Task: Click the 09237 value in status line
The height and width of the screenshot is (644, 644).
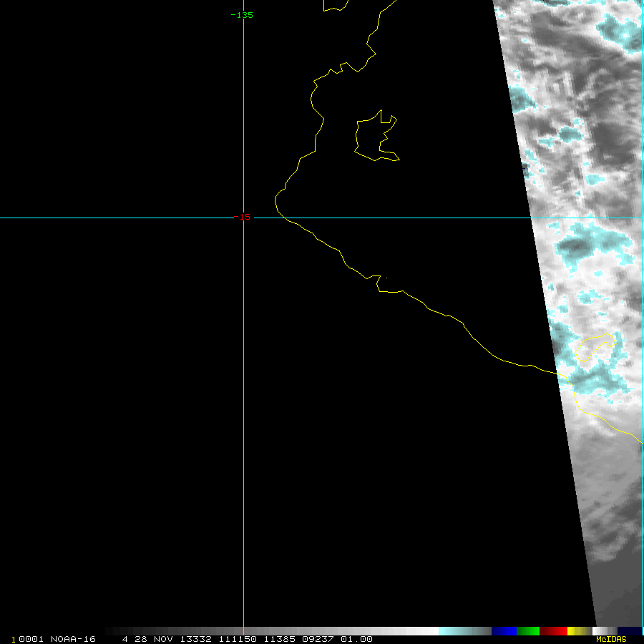Action: (317, 639)
